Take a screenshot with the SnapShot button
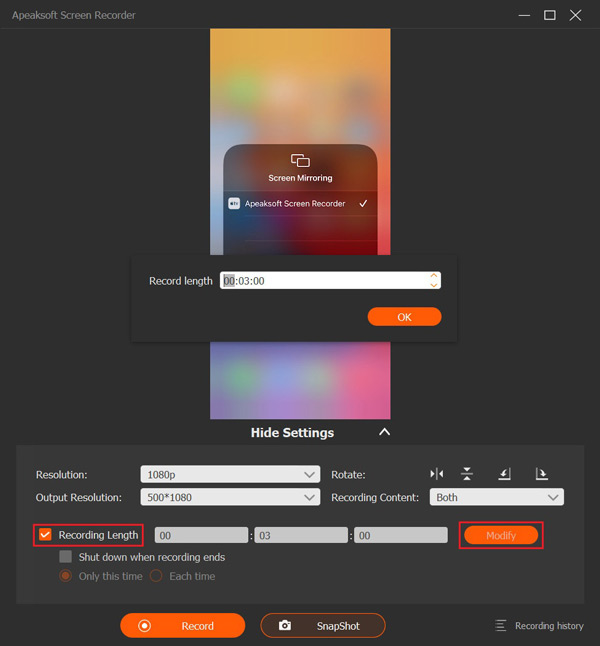600x646 pixels. [x=323, y=625]
